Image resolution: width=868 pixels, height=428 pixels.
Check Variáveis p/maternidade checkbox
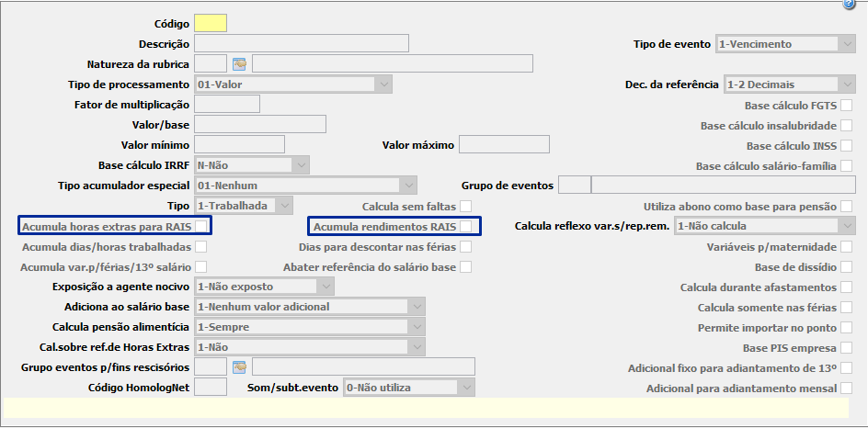[x=847, y=247]
